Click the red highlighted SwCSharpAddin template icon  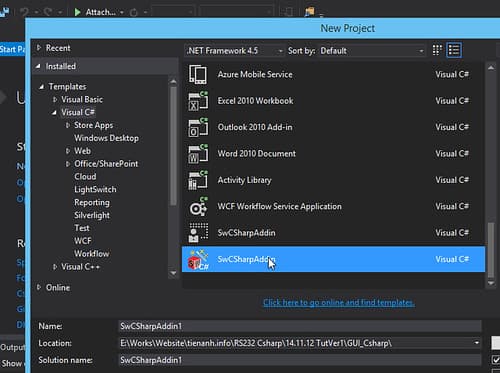198,259
